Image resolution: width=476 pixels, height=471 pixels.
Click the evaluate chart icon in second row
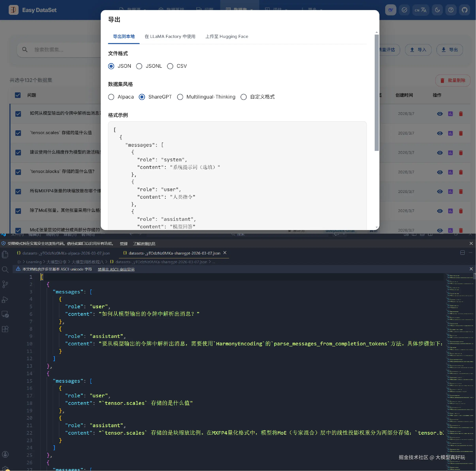[450, 133]
